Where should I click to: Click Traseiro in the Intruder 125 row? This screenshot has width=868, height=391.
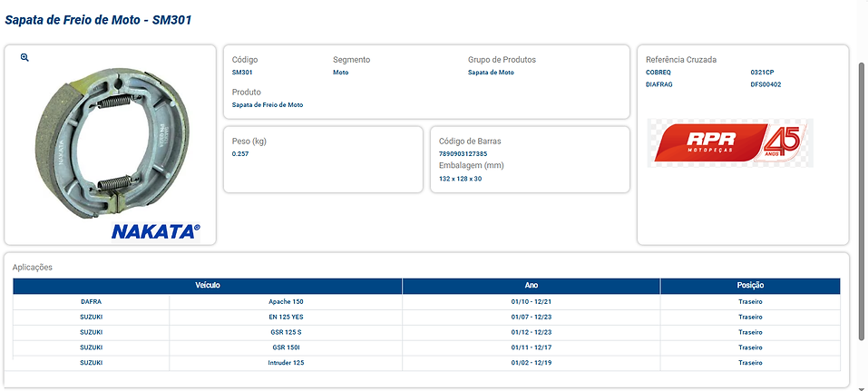[x=750, y=363]
